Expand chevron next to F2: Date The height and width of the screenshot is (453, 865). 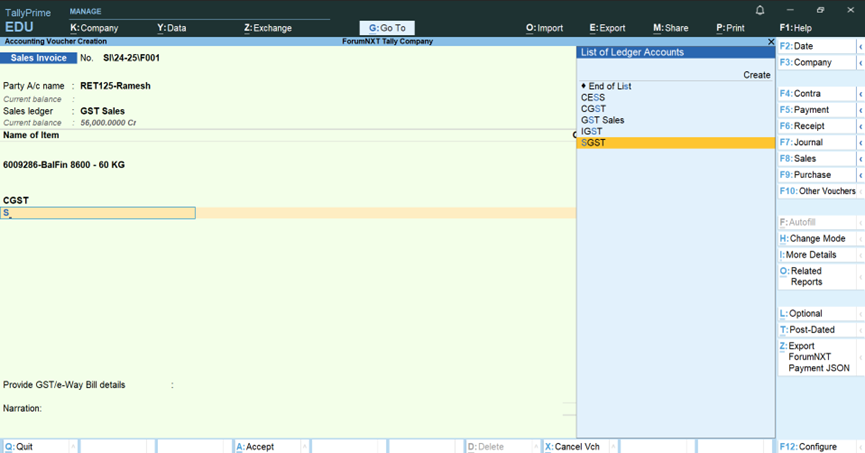coord(861,46)
